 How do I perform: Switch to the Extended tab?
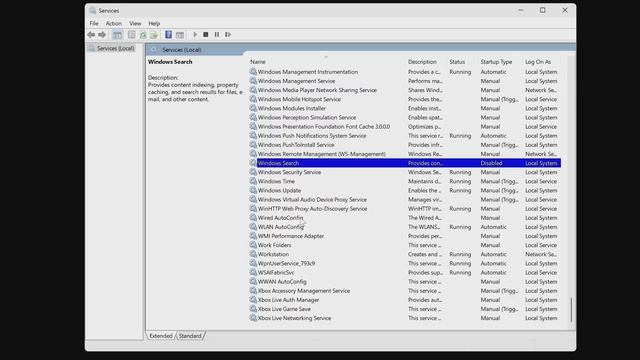(x=161, y=336)
